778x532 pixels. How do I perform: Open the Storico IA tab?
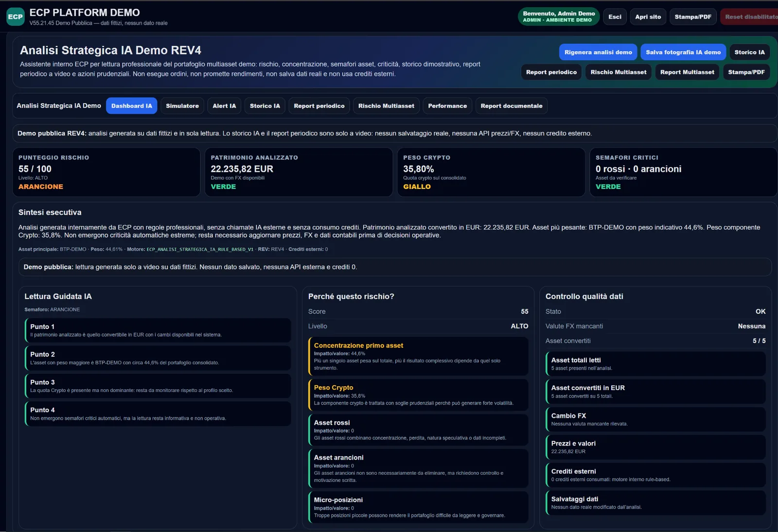265,106
